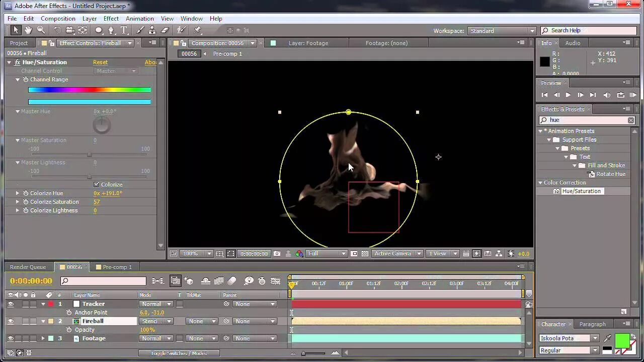The width and height of the screenshot is (644, 362).
Task: Select the Selection arrow tool
Action: click(16, 30)
